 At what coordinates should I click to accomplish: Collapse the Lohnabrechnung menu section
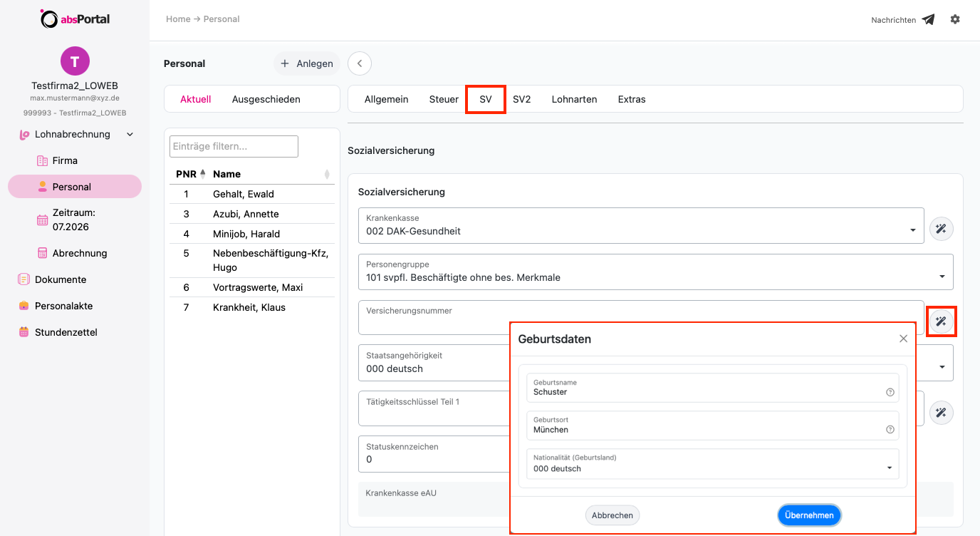click(x=130, y=134)
